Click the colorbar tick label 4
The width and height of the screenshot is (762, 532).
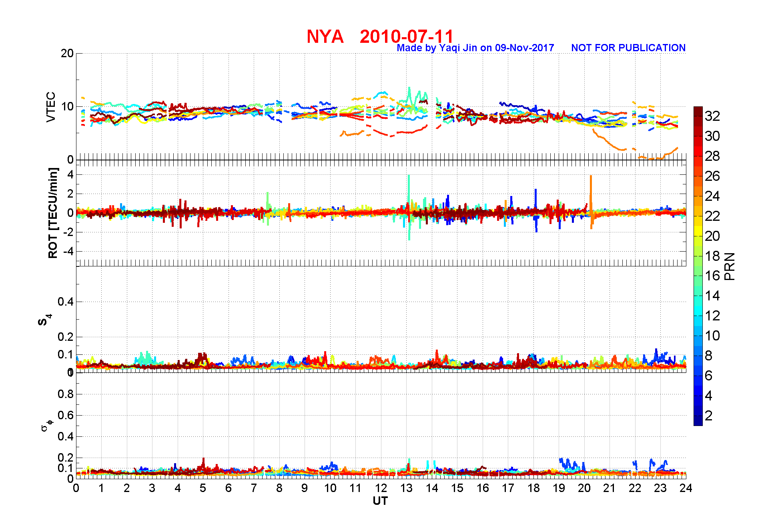(x=708, y=396)
